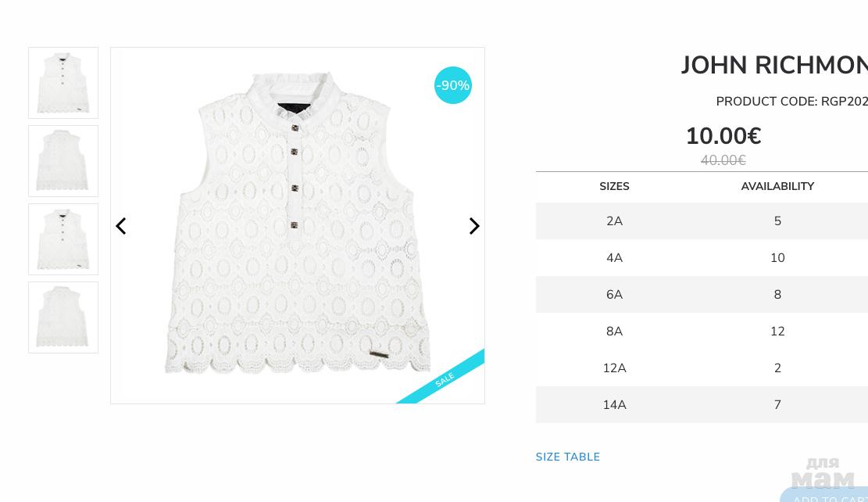Select the second thumbnail image
The height and width of the screenshot is (502, 868).
click(x=63, y=161)
